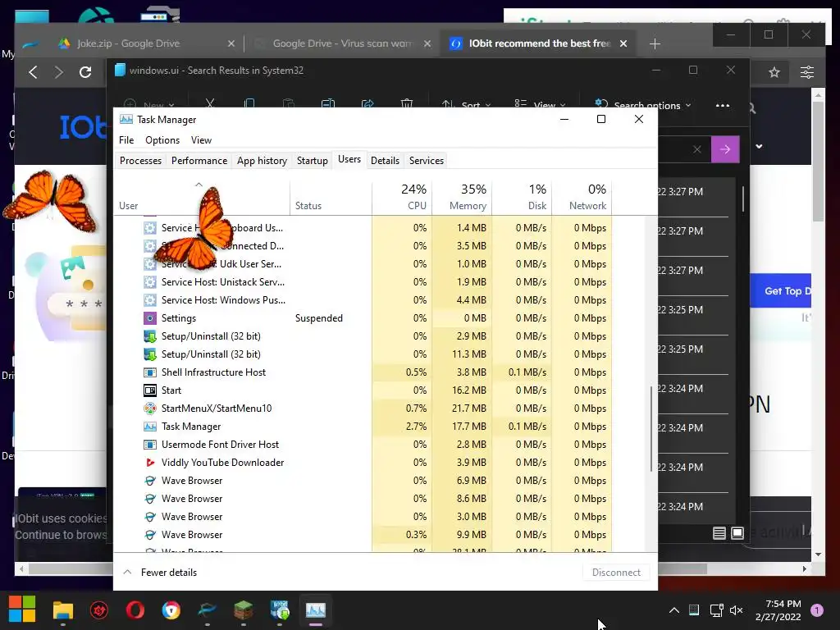840x630 pixels.
Task: Select first Setup/Uninstall (32 bit) icon with 2.9 MB
Action: [x=150, y=336]
